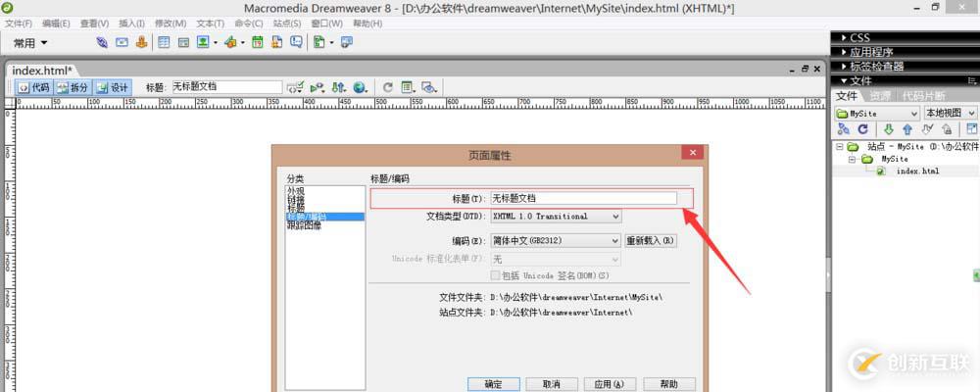Click the Insert Div Tag icon
This screenshot has width=980, height=392.
click(x=183, y=42)
